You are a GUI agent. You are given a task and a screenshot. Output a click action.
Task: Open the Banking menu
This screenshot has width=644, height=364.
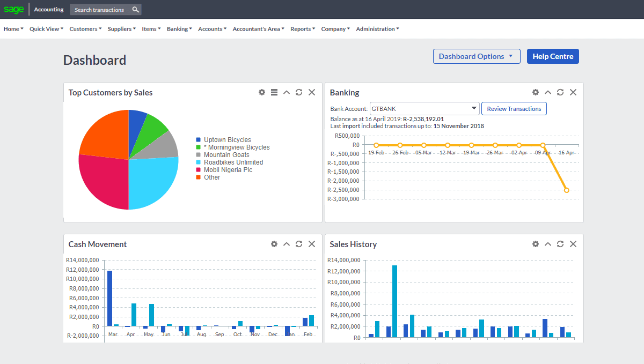tap(179, 29)
